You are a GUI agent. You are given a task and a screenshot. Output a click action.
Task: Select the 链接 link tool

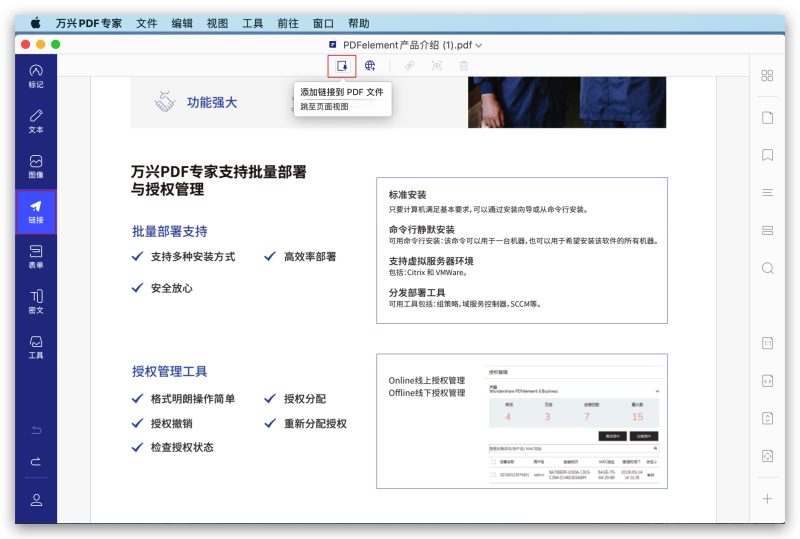point(36,212)
